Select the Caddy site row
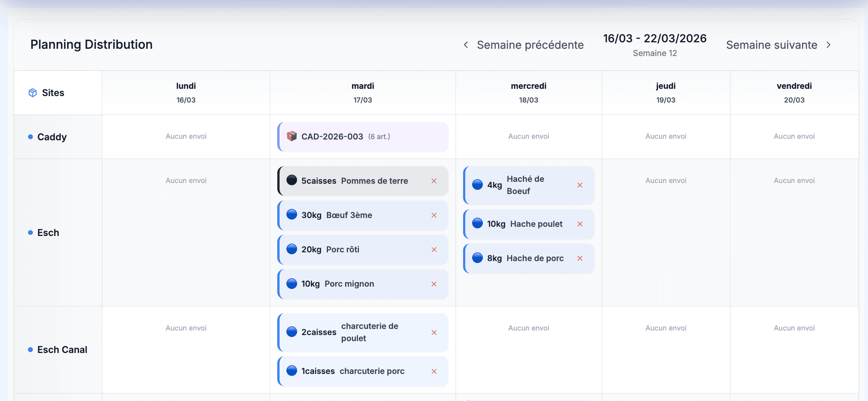 coord(58,137)
